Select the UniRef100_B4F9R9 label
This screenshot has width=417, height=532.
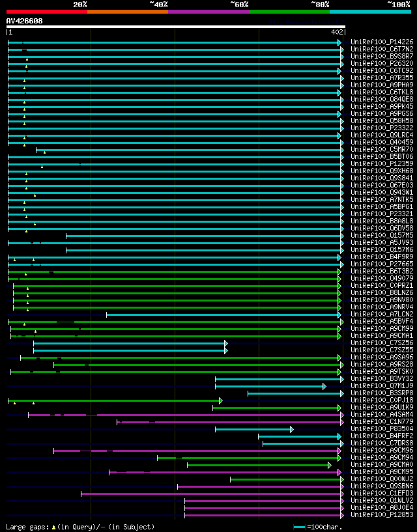(x=382, y=257)
